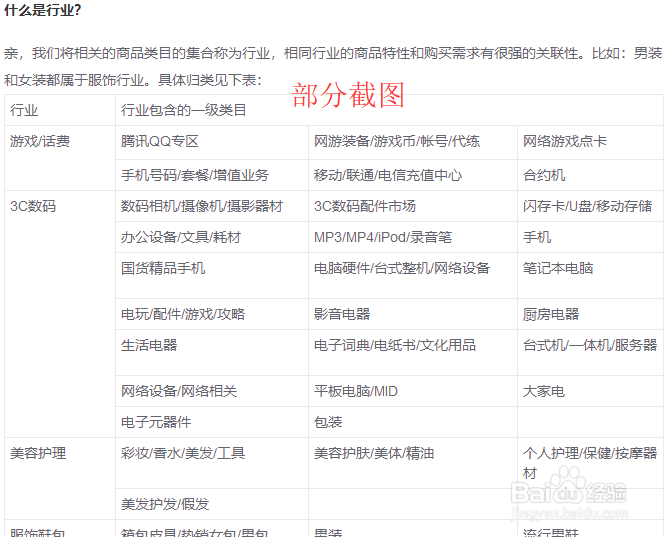Click the 3C数码配件市场 cell
This screenshot has width=667, height=537.
tap(413, 206)
